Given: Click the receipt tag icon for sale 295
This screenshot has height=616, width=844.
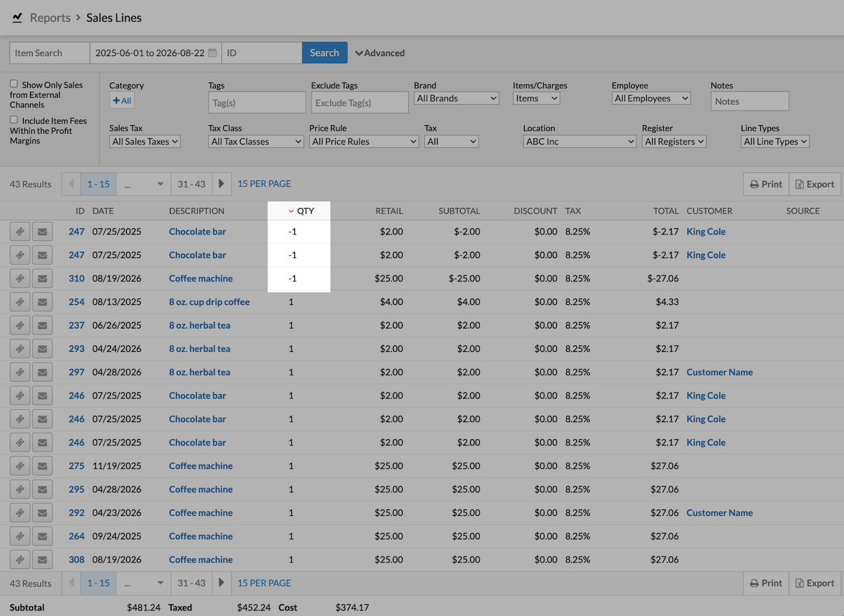Looking at the screenshot, I should coord(20,489).
